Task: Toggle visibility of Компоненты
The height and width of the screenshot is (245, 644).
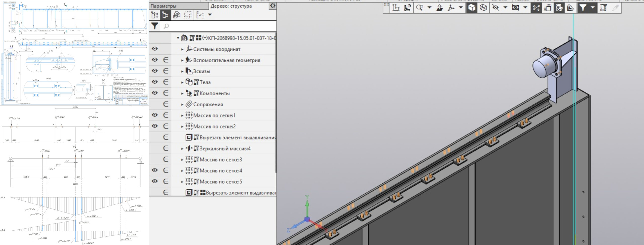Action: click(x=155, y=93)
